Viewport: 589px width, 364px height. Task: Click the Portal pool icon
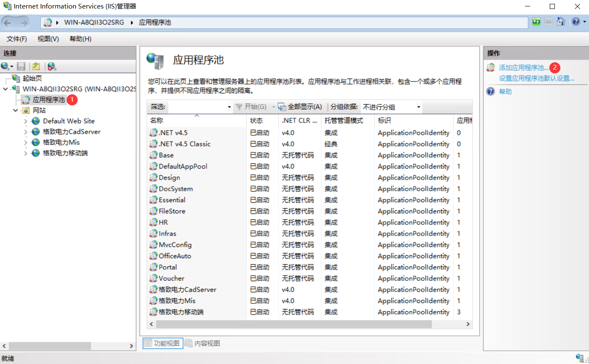pyautogui.click(x=154, y=267)
